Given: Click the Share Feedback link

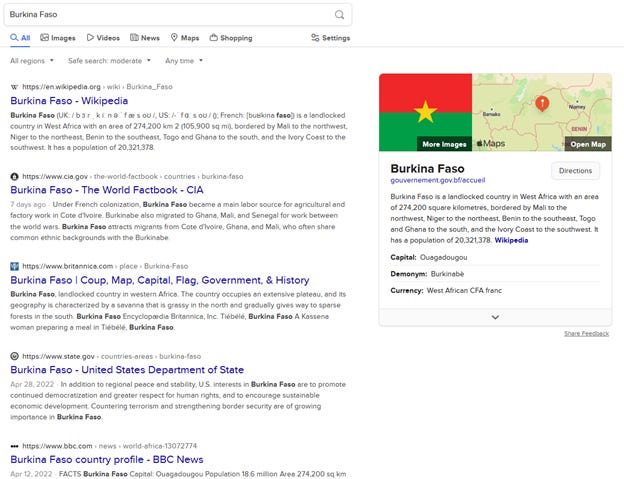Looking at the screenshot, I should click(586, 333).
